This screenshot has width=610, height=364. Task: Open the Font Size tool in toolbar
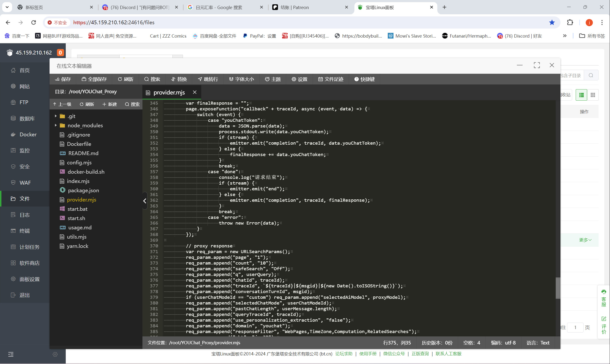[241, 79]
